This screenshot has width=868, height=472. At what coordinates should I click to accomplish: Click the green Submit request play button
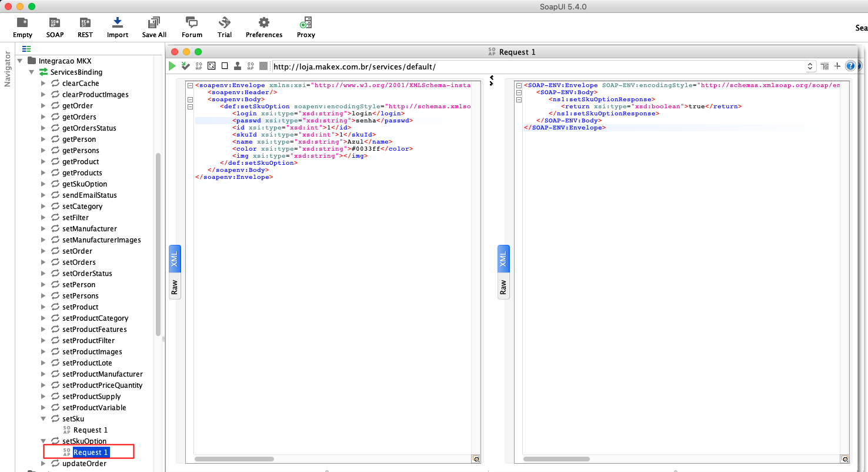[172, 66]
